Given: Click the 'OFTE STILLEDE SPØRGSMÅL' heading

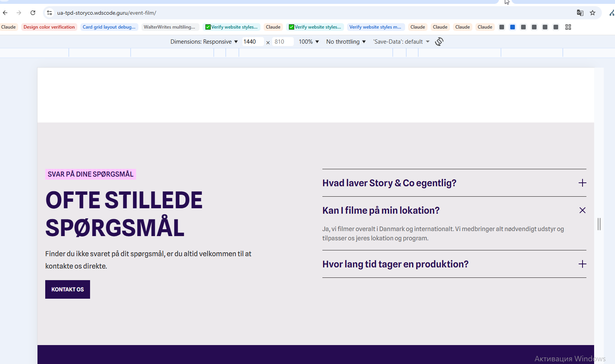Looking at the screenshot, I should point(124,214).
